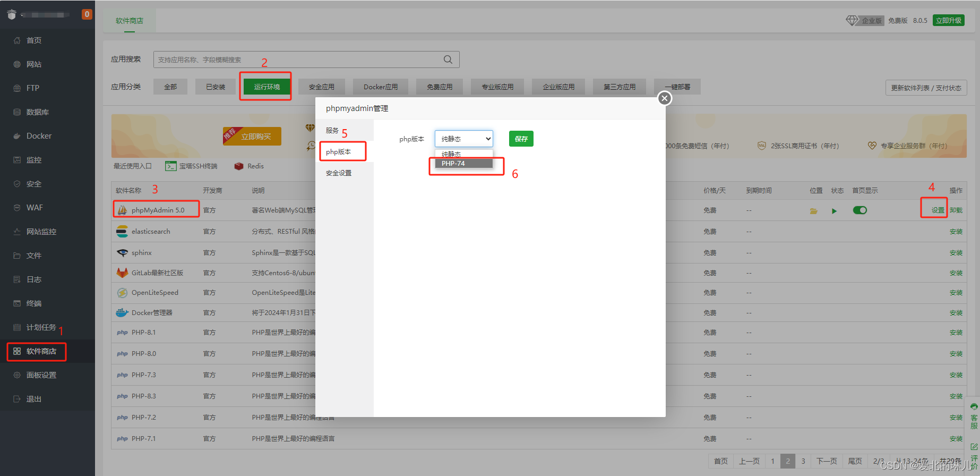Click 客服 side widget
Image resolution: width=980 pixels, height=476 pixels.
click(x=974, y=416)
